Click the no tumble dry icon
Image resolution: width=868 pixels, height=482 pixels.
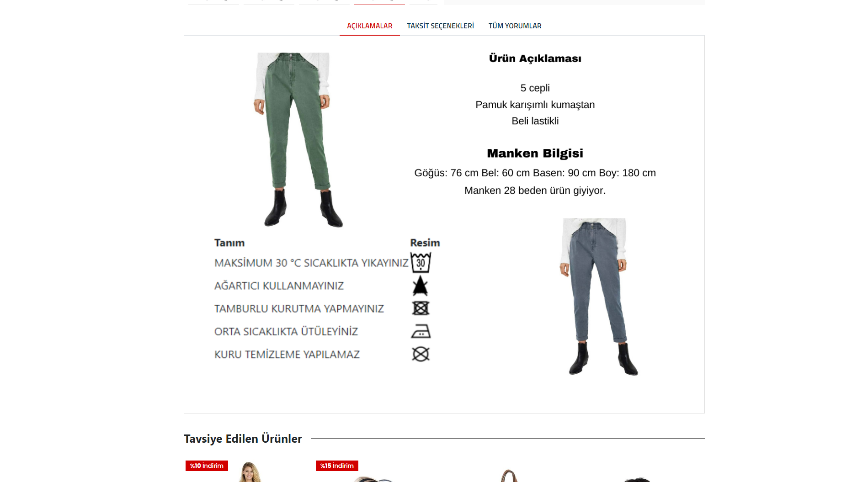pyautogui.click(x=421, y=308)
